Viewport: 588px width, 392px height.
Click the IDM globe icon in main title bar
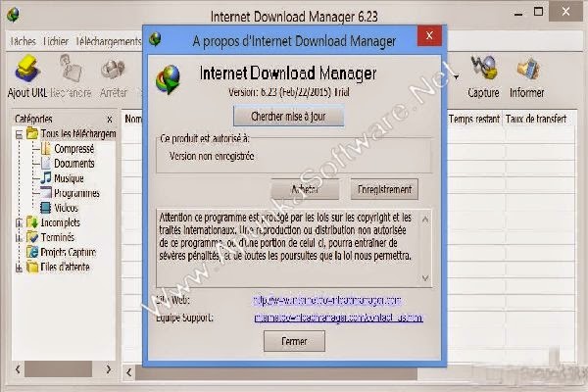[14, 15]
